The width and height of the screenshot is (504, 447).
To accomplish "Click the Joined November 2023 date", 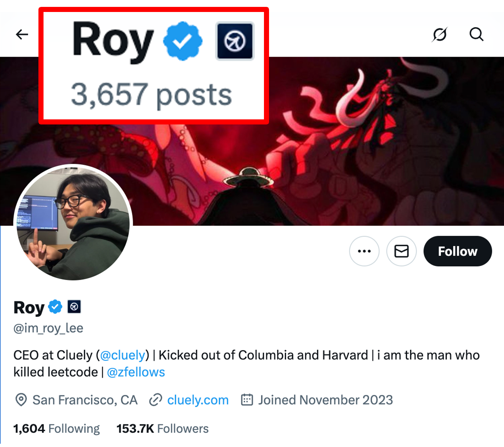I will pos(325,400).
